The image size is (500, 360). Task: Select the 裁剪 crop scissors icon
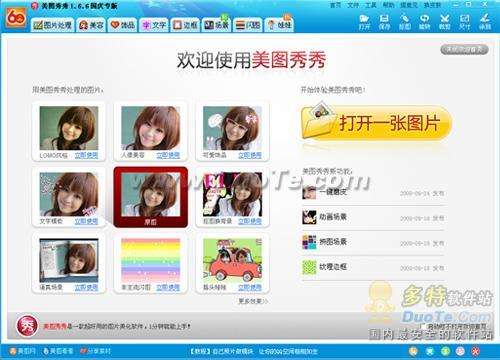[x=445, y=22]
